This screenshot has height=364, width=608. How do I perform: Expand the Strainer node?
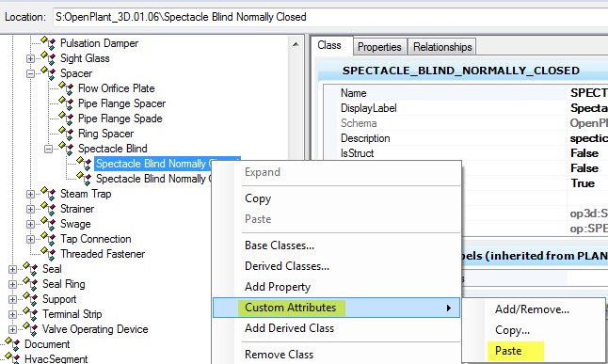[x=30, y=209]
